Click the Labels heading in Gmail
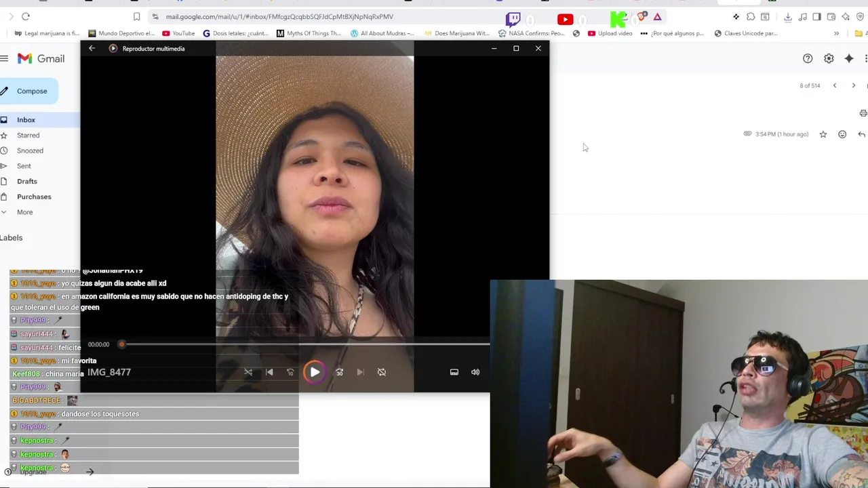 tap(12, 238)
